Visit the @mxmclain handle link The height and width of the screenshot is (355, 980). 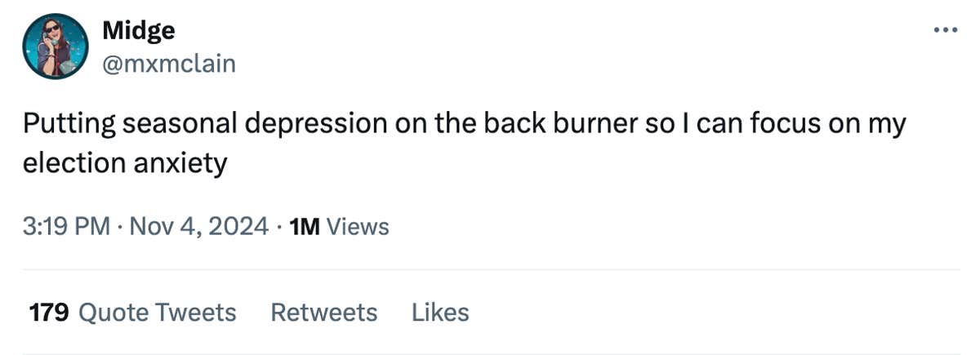pos(168,63)
